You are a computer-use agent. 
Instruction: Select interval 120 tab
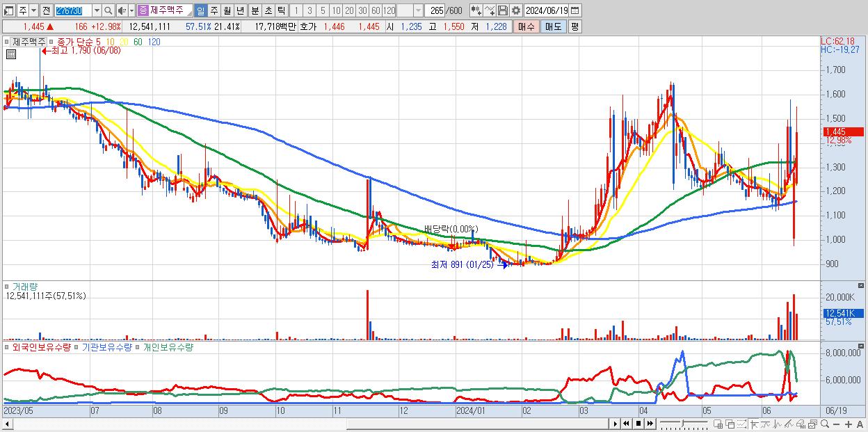point(389,11)
